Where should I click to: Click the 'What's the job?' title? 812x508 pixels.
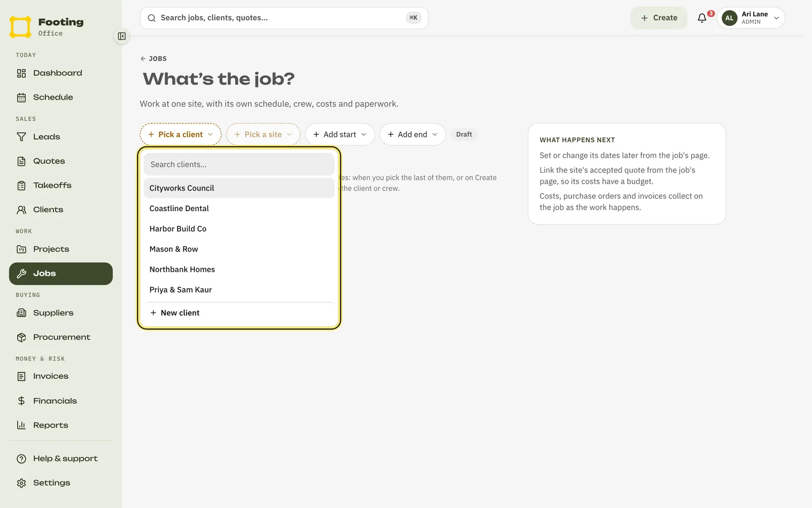click(x=219, y=79)
